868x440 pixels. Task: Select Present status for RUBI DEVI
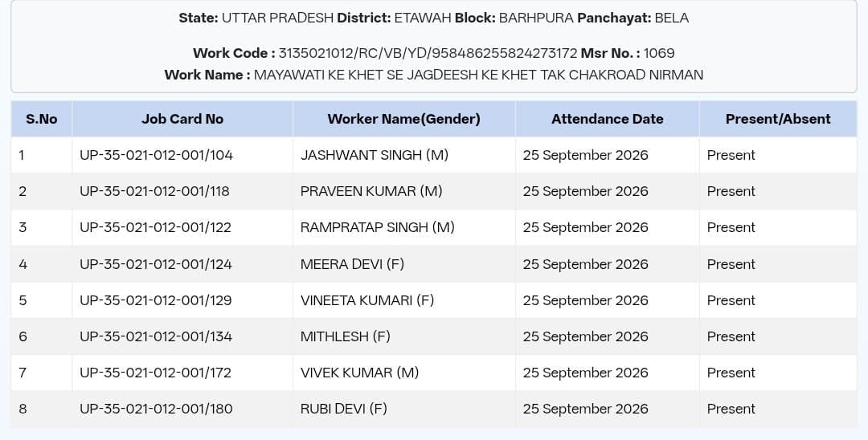coord(731,409)
